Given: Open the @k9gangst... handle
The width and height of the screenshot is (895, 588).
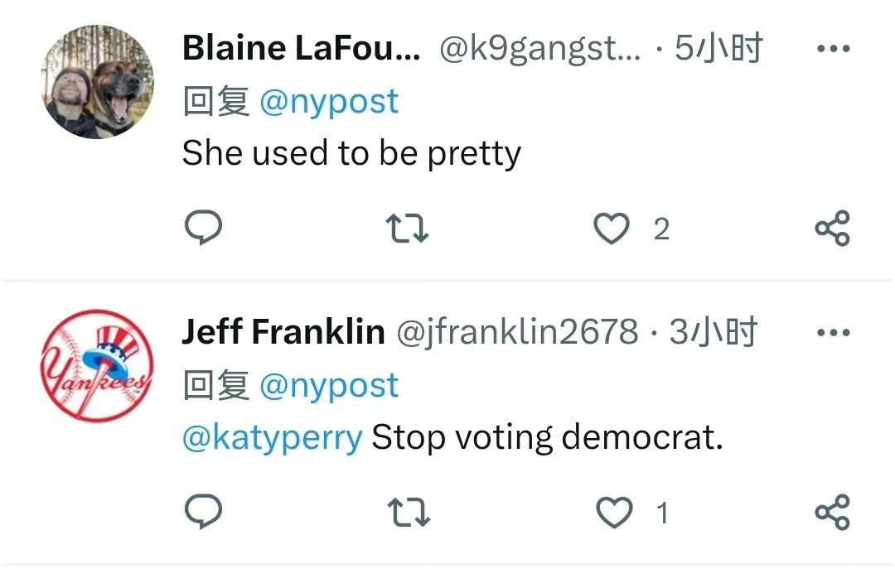Looking at the screenshot, I should (x=540, y=49).
